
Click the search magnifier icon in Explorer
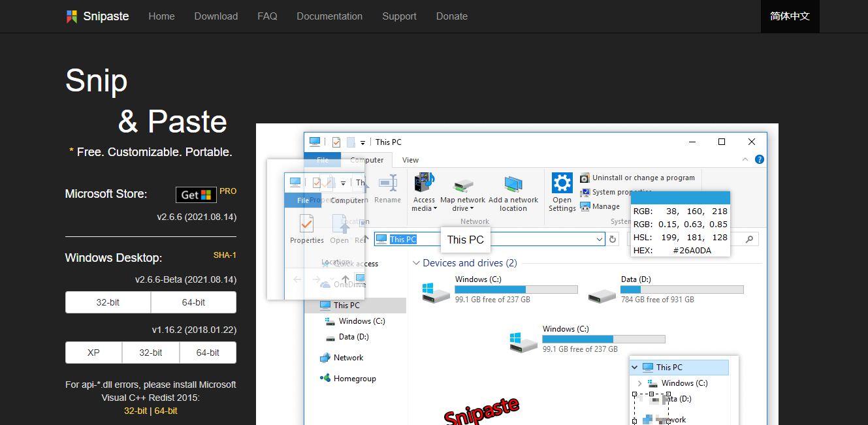click(x=750, y=240)
